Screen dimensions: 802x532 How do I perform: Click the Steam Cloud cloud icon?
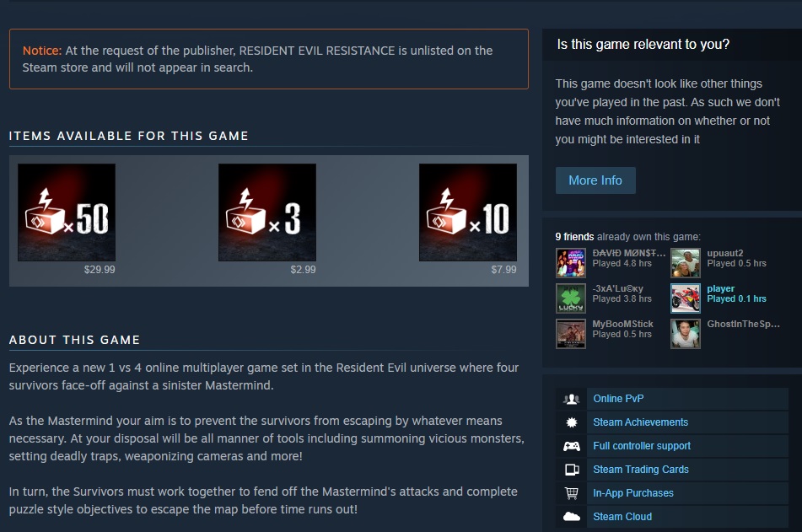click(571, 517)
